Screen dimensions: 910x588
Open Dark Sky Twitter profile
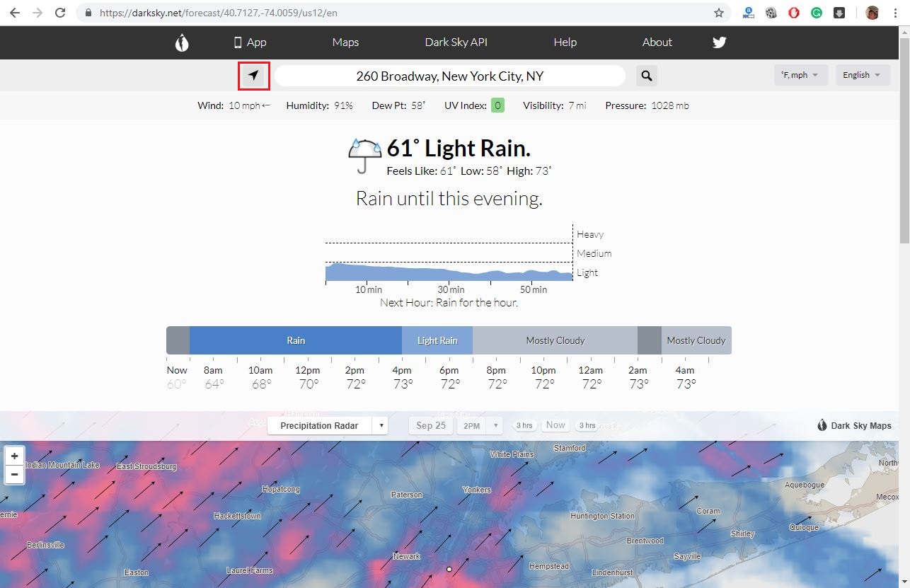point(720,42)
